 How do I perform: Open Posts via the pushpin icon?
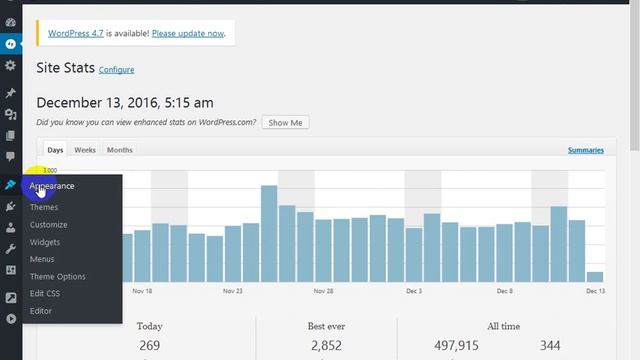11,93
